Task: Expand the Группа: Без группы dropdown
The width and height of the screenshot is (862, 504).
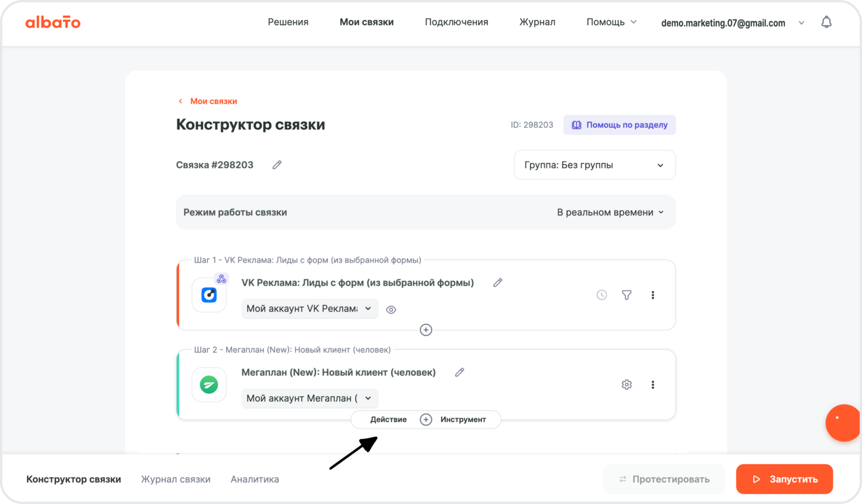Action: 594,165
